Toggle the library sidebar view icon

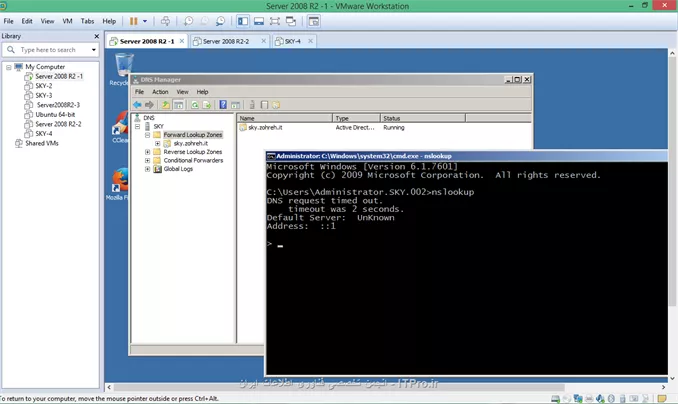click(243, 21)
